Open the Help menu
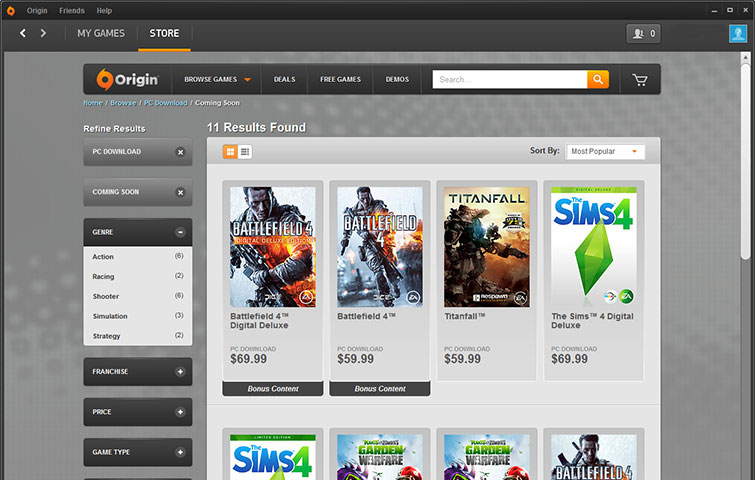 click(x=104, y=11)
